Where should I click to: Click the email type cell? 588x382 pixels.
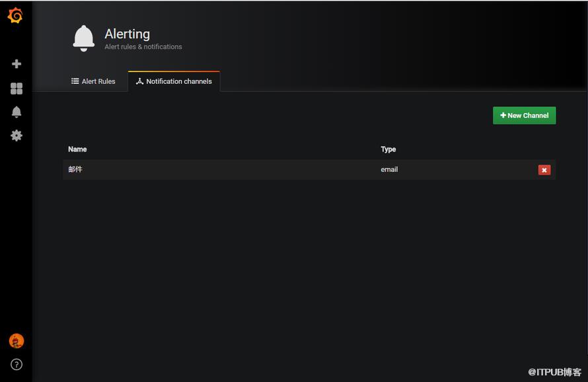[389, 170]
